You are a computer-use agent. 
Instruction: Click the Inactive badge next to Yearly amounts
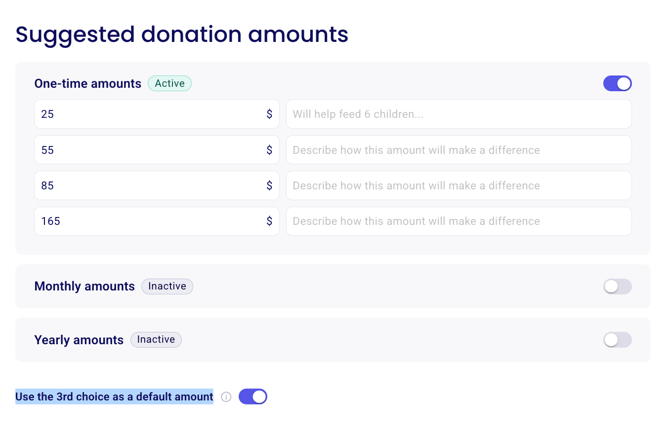[156, 340]
